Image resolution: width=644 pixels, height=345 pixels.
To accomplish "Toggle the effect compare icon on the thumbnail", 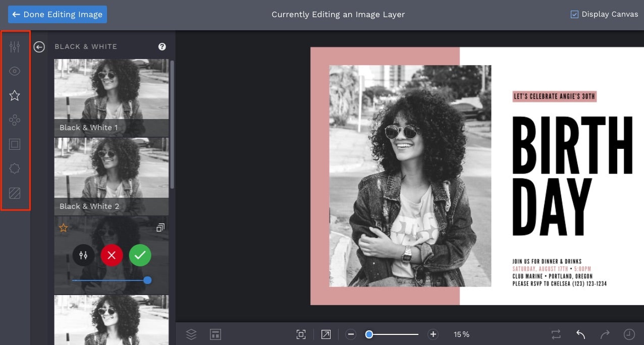I will pos(160,227).
